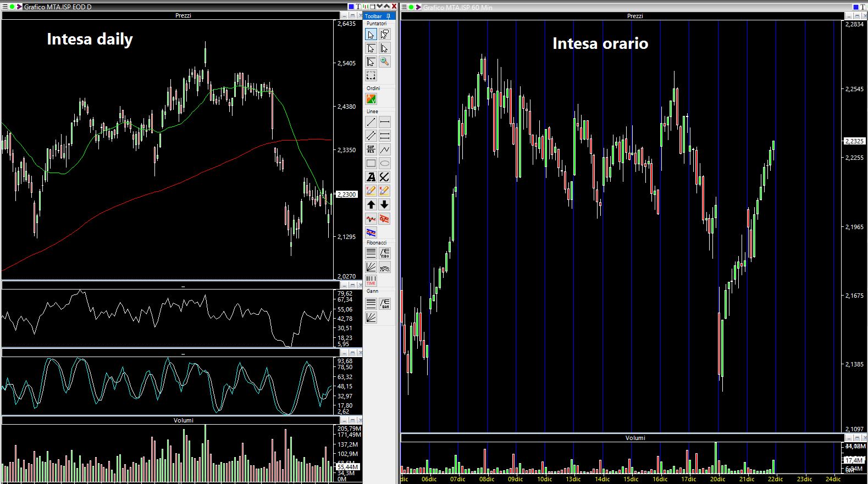Click the blue square icon in 60 Min titlebar
Viewport: 868px width, 484px height.
coord(856,7)
